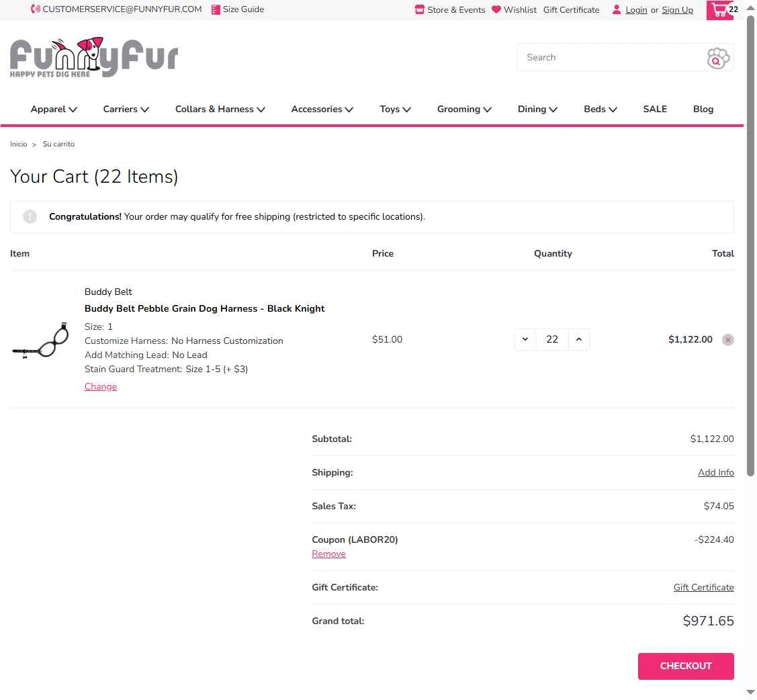This screenshot has width=757, height=700.
Task: Click the Gift Certificate link in totals
Action: (x=703, y=588)
